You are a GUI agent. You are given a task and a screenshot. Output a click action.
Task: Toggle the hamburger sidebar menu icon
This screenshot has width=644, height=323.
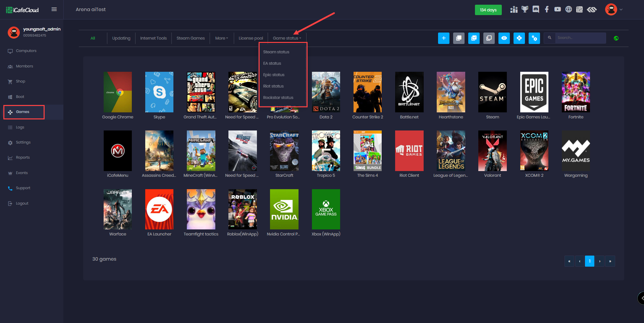pyautogui.click(x=54, y=9)
